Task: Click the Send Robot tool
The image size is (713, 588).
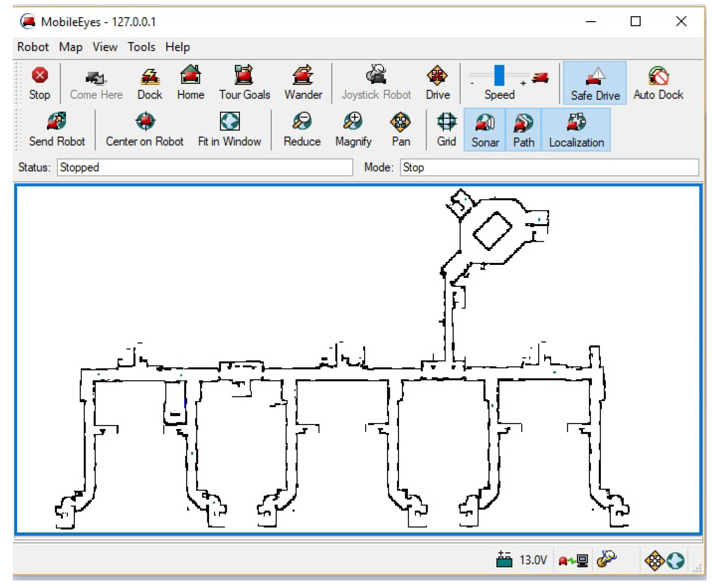Action: [57, 130]
